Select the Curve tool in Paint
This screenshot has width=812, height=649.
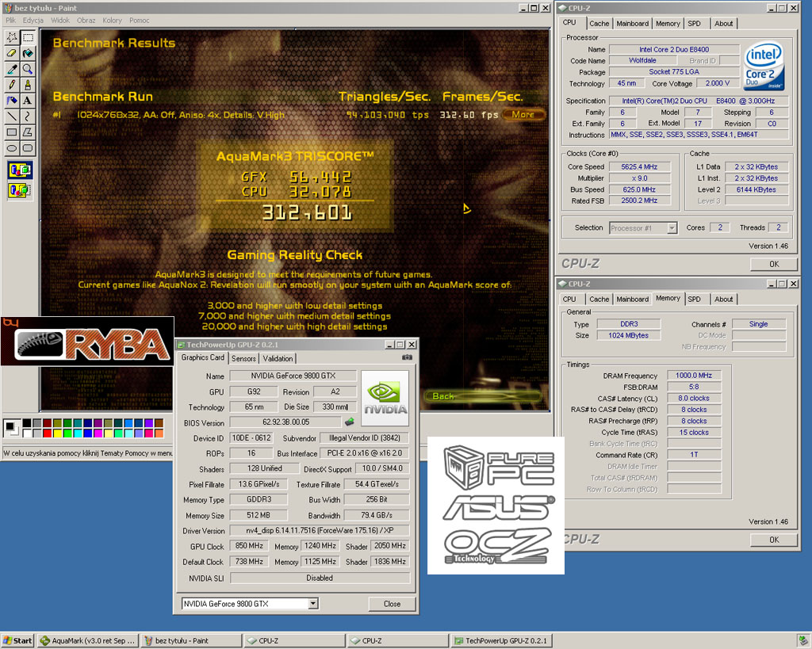coord(28,116)
